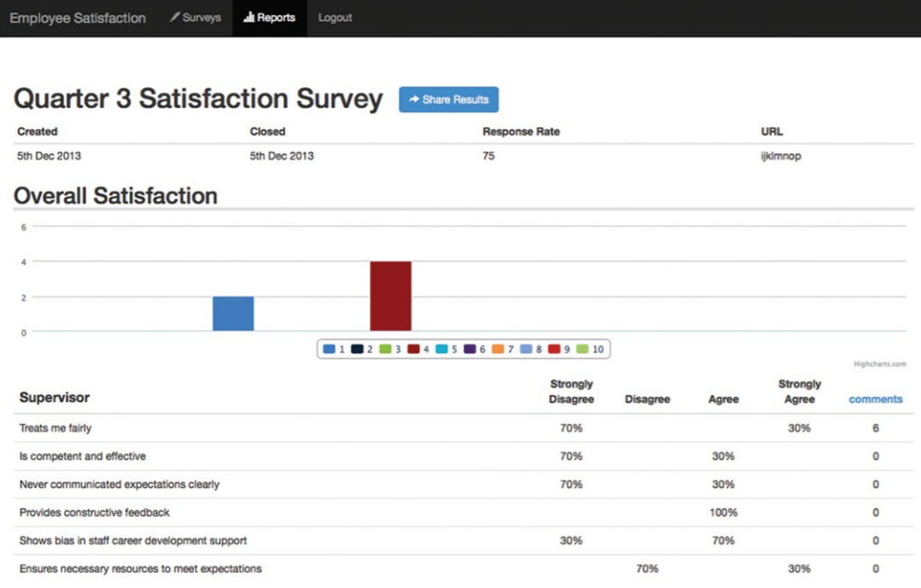This screenshot has width=921, height=588.
Task: Hide series 4 via the chart legend
Action: coord(419,349)
